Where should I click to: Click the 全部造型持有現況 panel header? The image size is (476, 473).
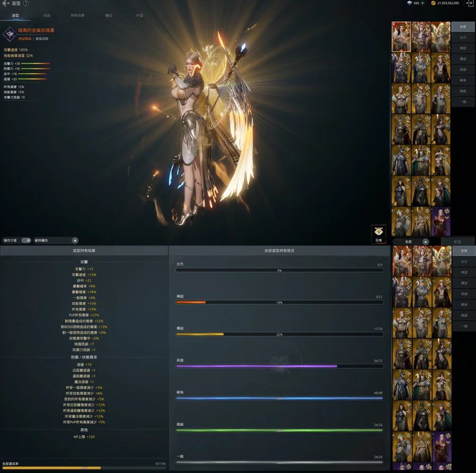click(279, 251)
